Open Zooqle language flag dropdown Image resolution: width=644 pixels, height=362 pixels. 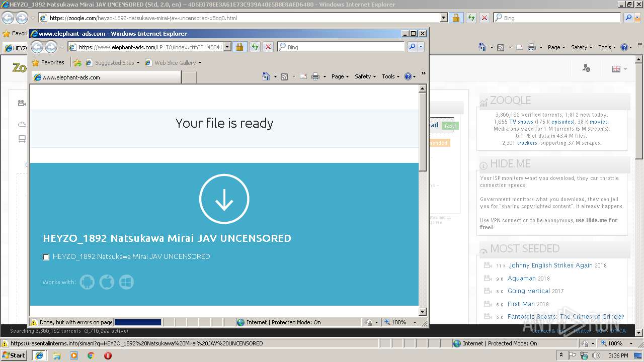[x=619, y=69]
